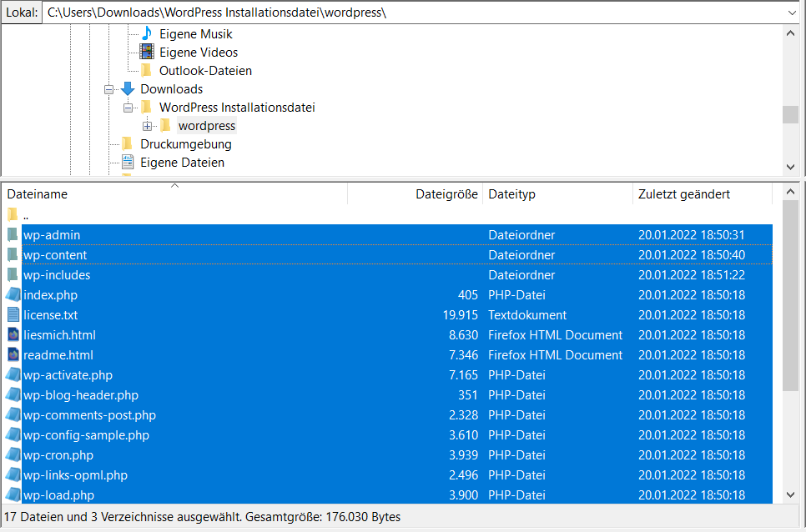Select the wp-content folder name
The height and width of the screenshot is (532, 806).
point(55,255)
